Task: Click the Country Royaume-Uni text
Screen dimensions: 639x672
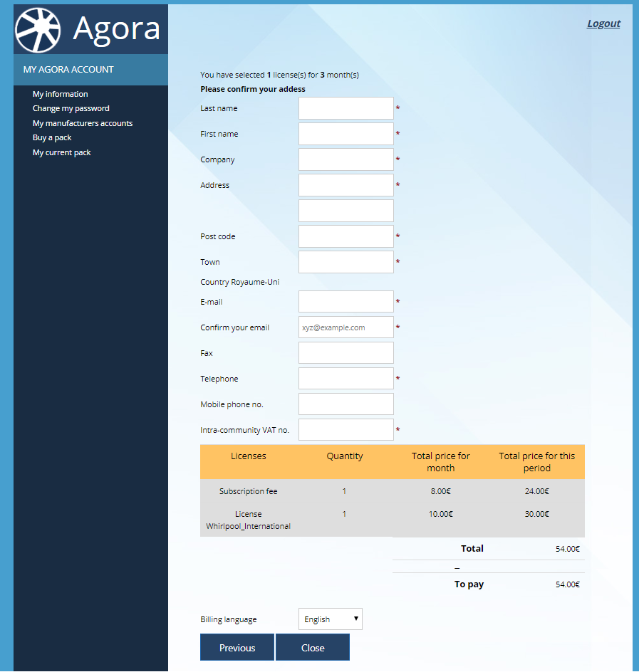Action: 240,282
